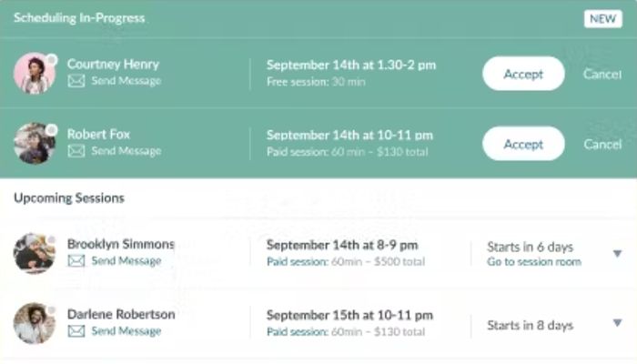Click envelope icon under Courtney Henry

pos(76,81)
